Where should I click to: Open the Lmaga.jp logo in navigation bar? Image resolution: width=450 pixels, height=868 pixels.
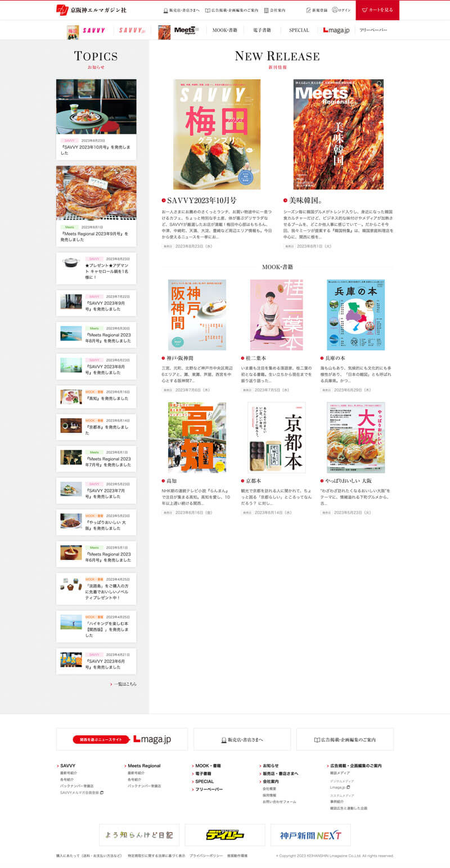coord(336,30)
